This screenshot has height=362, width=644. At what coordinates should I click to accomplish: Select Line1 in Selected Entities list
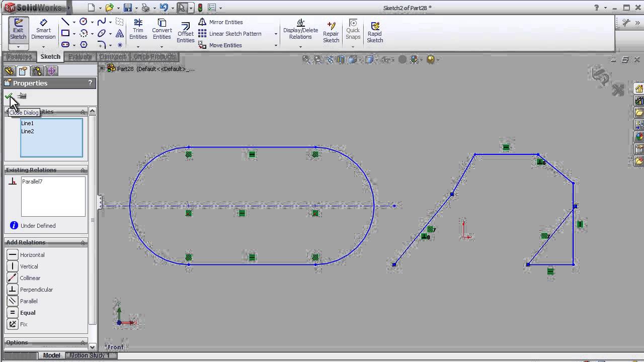coord(28,123)
